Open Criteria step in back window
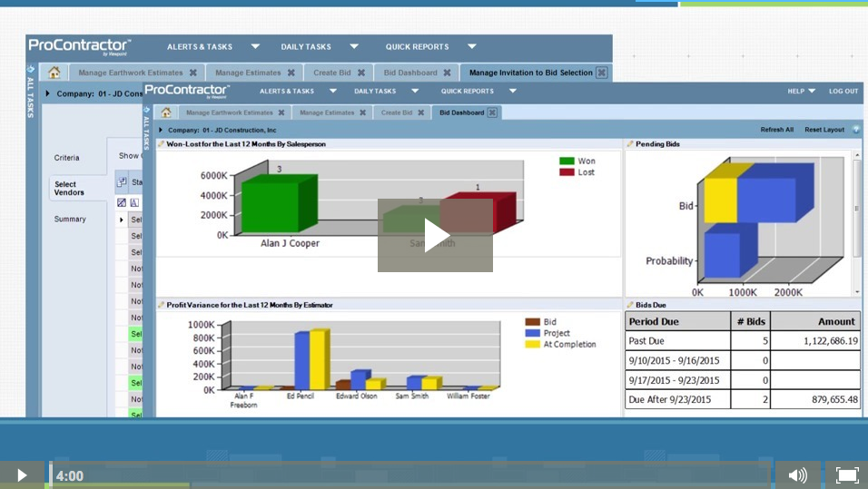The width and height of the screenshot is (868, 489). pyautogui.click(x=66, y=158)
